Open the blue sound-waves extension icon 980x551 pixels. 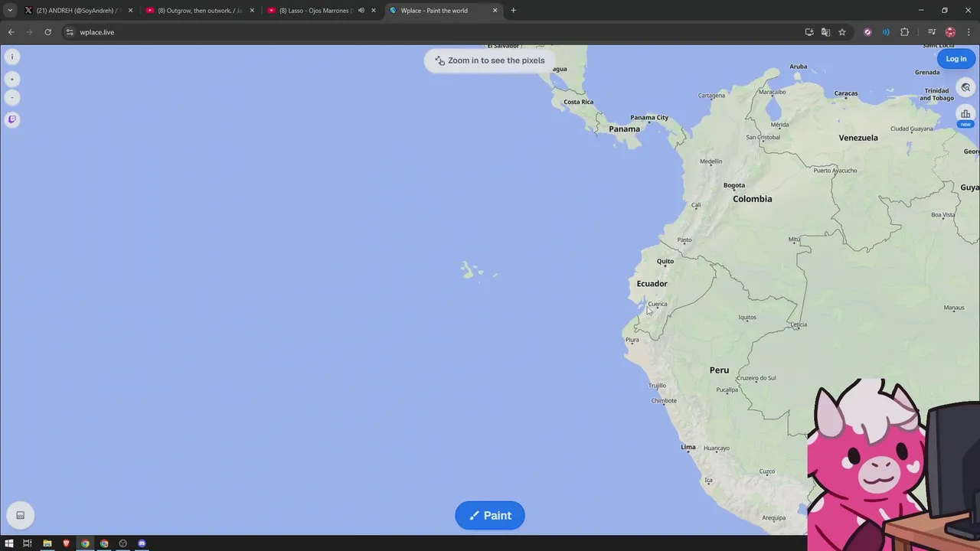886,32
